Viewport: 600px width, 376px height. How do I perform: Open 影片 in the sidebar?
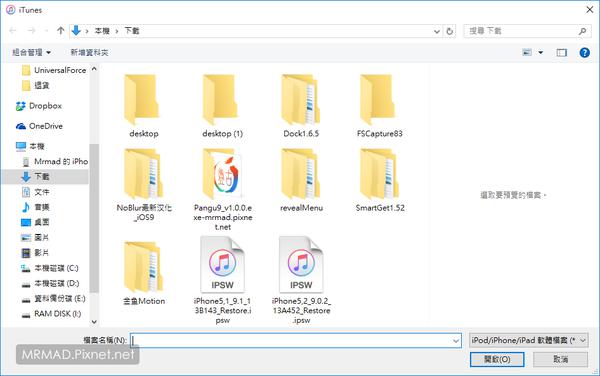tap(36, 252)
